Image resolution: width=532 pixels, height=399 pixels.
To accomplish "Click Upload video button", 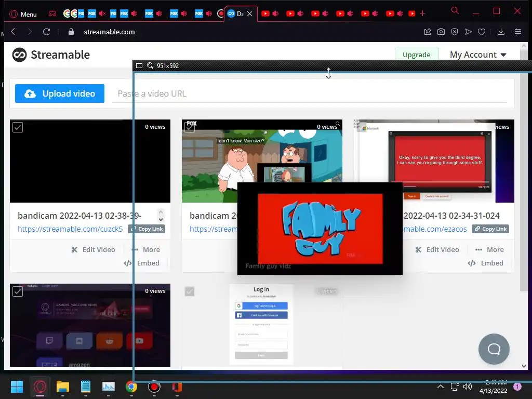I will pyautogui.click(x=60, y=94).
